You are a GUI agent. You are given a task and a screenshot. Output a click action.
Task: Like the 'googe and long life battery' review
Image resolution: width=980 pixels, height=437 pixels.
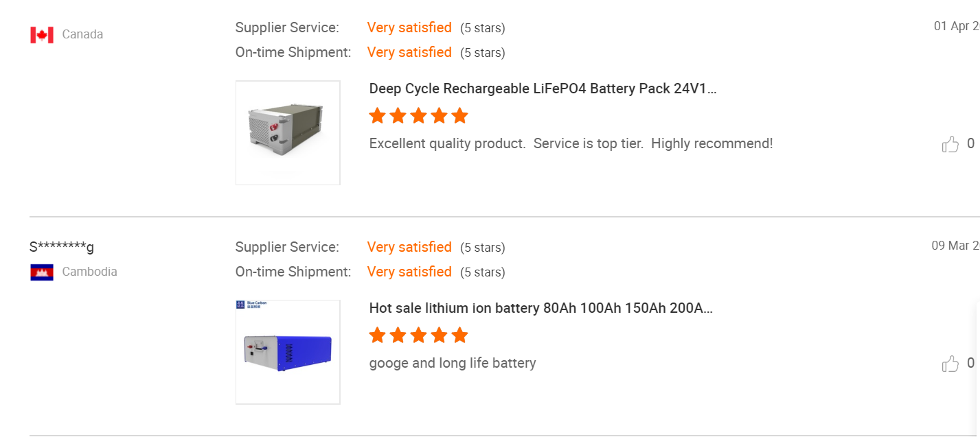pyautogui.click(x=950, y=364)
